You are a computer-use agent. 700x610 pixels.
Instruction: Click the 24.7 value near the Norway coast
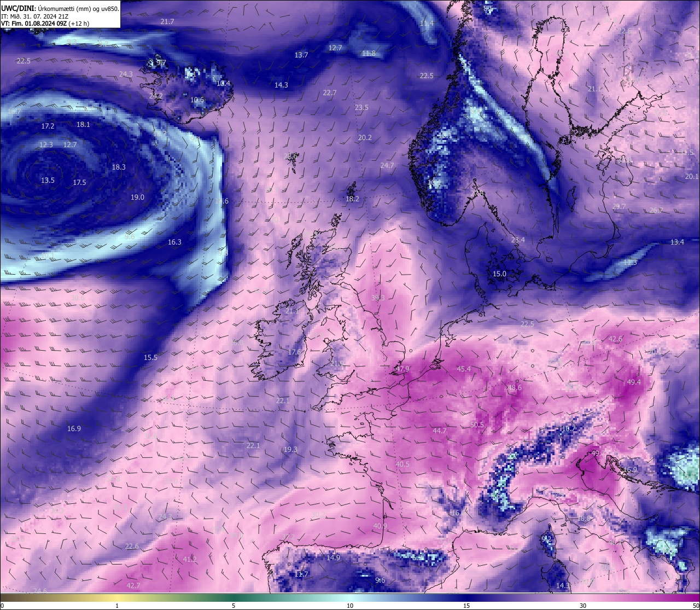[x=387, y=165]
